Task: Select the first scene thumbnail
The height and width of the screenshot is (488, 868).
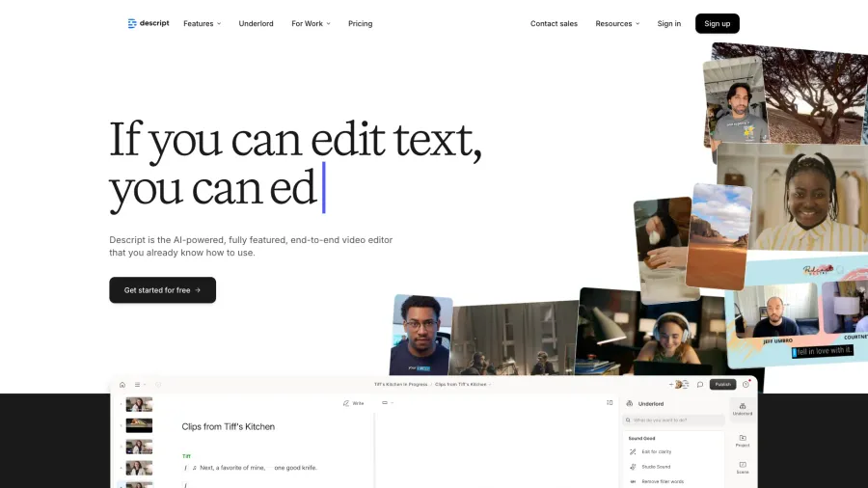Action: pos(139,404)
